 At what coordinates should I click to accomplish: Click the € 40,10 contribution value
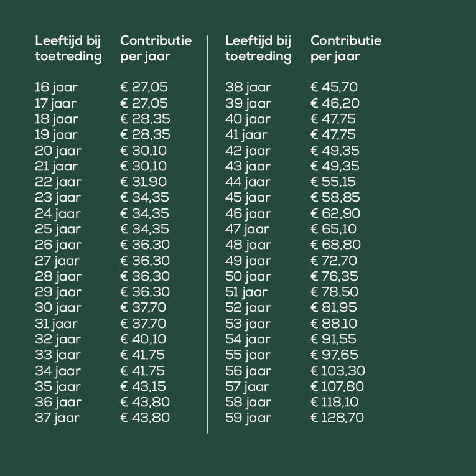144,339
